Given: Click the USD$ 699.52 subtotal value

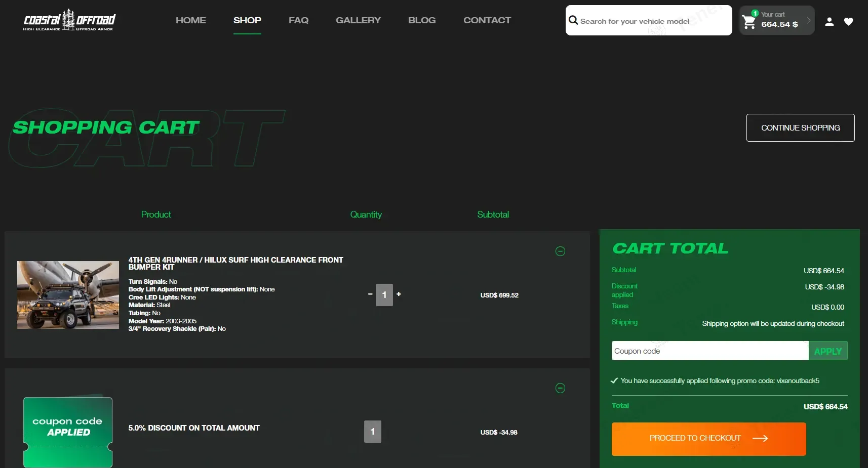Looking at the screenshot, I should click(499, 295).
